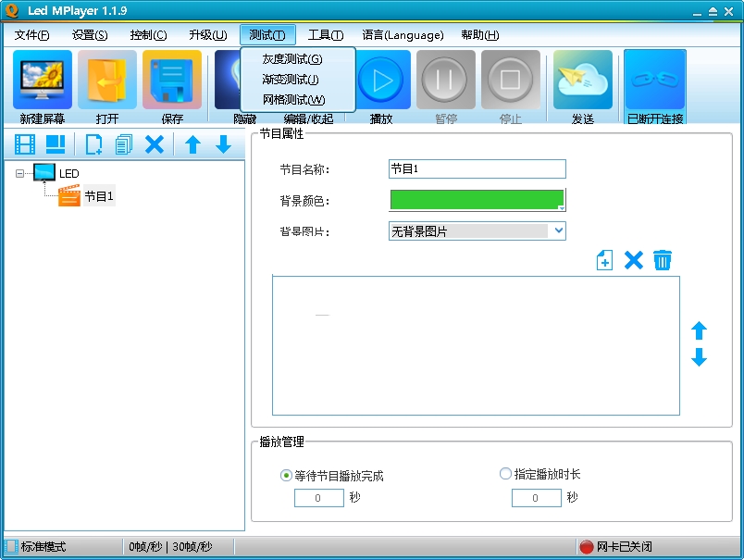The width and height of the screenshot is (744, 560).
Task: Select specified play duration radio button
Action: (505, 474)
